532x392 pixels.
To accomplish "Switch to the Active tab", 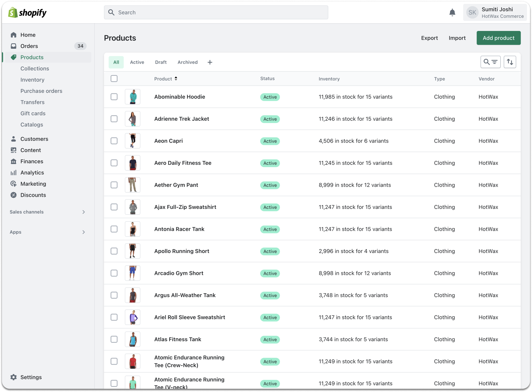I will click(137, 62).
